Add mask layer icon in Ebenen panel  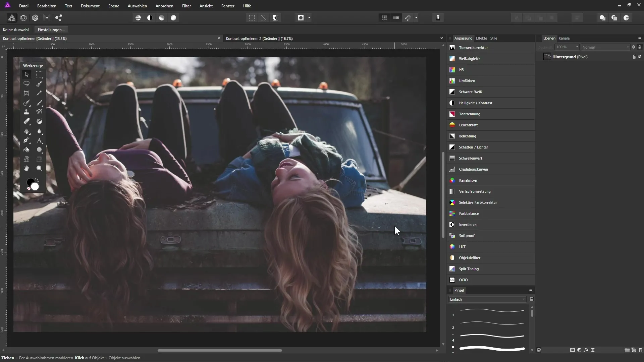tap(572, 350)
